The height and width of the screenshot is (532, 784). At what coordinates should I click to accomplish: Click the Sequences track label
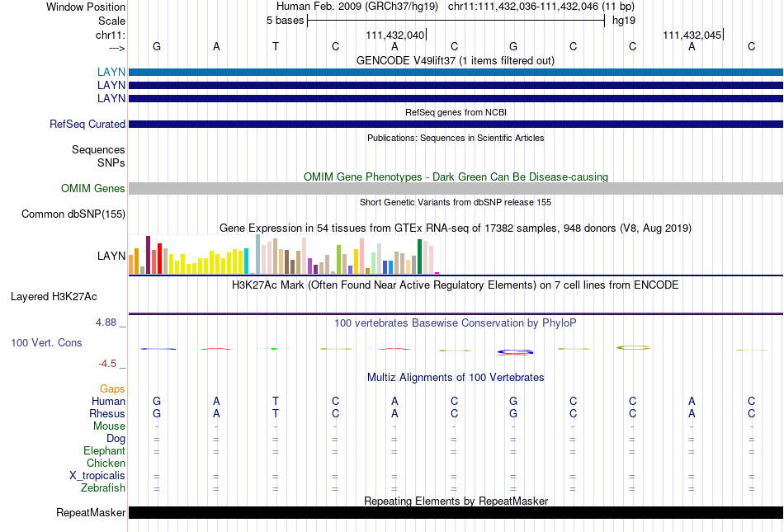pos(98,150)
